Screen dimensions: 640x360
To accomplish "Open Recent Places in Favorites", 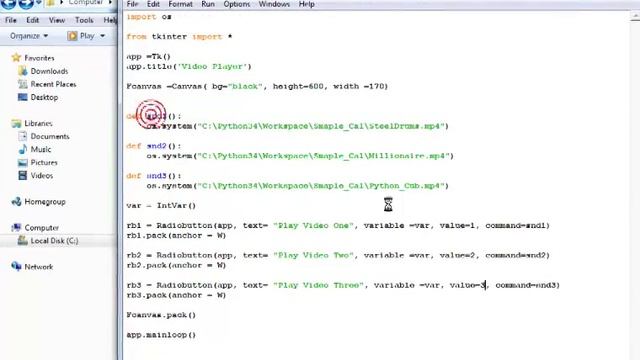I will [x=53, y=84].
